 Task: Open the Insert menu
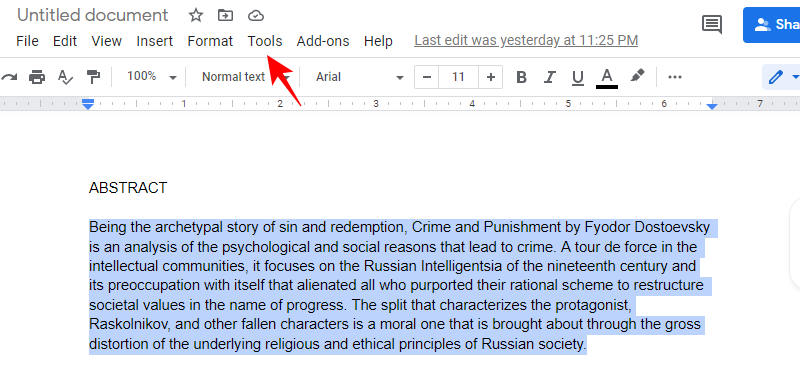[155, 41]
